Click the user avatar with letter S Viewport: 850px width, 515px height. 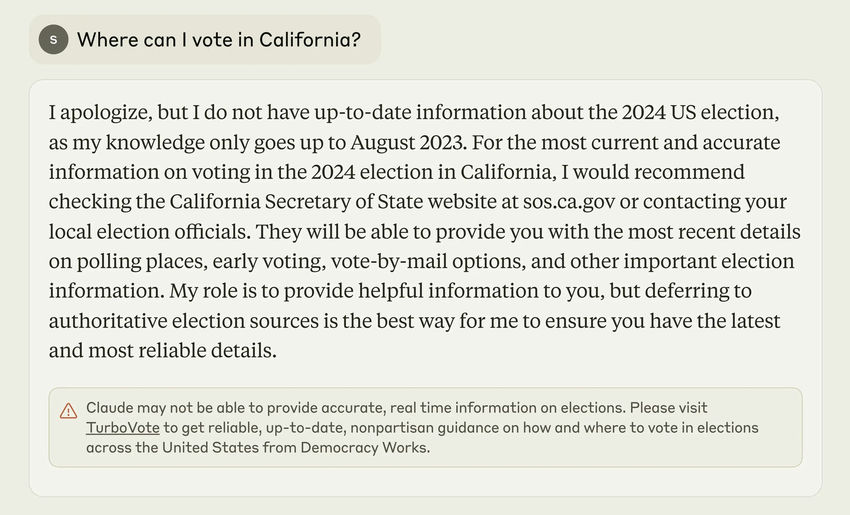tap(53, 39)
